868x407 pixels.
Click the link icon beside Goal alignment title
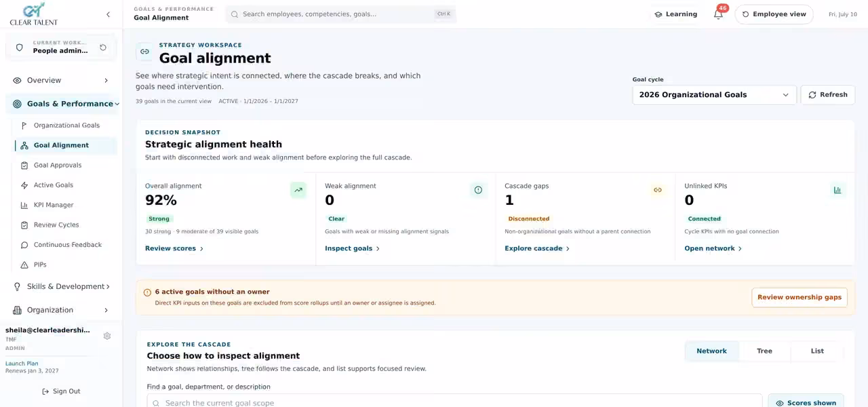(144, 52)
